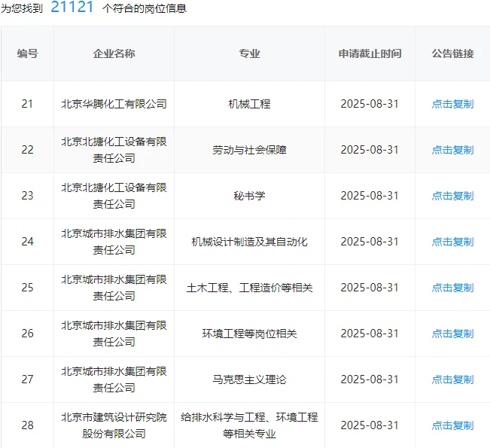Copy announcement link for row 28
The height and width of the screenshot is (448, 490).
coord(452,426)
